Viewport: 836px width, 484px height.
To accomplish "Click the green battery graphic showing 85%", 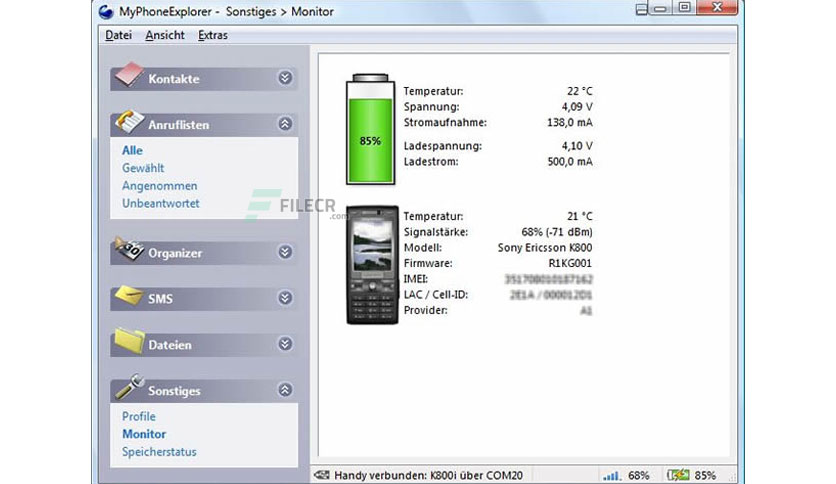I will click(x=371, y=130).
